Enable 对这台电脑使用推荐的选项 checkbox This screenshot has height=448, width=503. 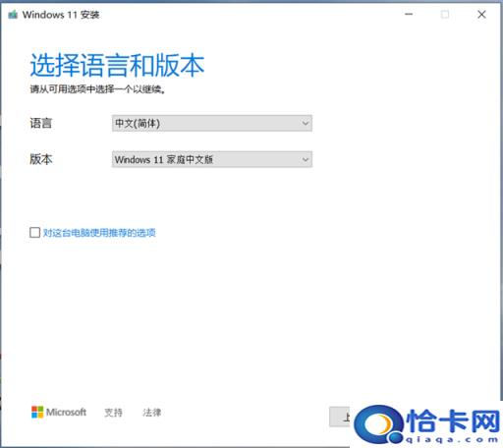click(34, 233)
